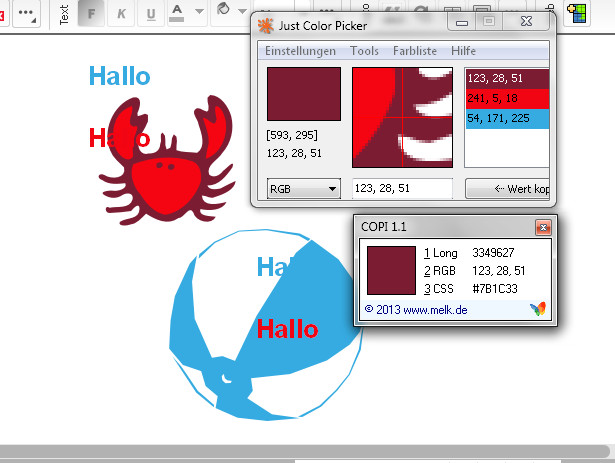Viewport: 615px width, 463px height.
Task: Click the three dots options button
Action: pos(26,13)
